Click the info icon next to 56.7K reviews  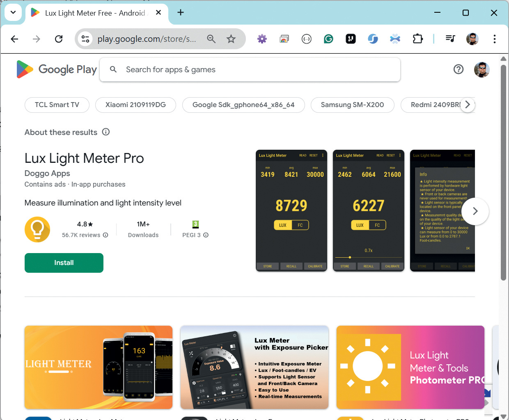click(105, 235)
